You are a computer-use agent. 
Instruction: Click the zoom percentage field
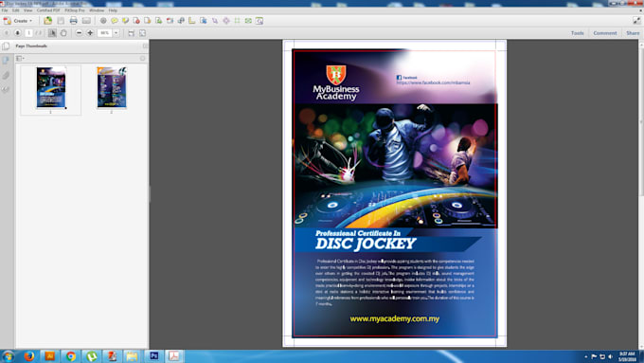(105, 33)
